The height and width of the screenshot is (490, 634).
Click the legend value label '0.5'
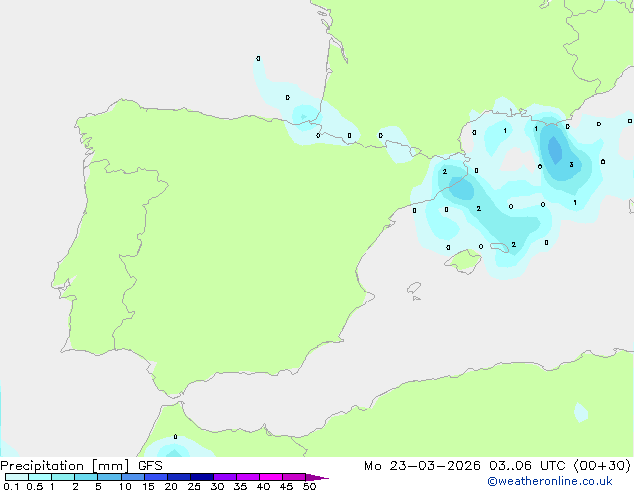[x=34, y=486]
